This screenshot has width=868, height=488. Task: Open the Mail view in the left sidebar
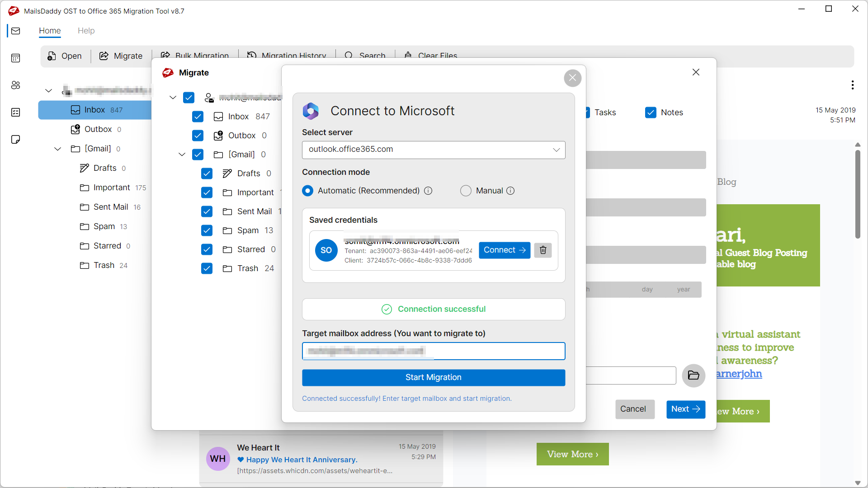point(16,31)
